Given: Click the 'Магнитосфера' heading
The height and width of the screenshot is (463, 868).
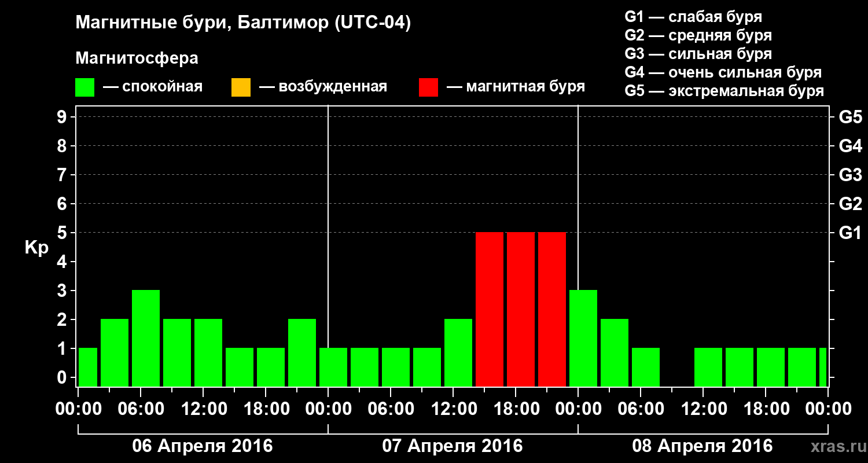Looking at the screenshot, I should (x=137, y=58).
